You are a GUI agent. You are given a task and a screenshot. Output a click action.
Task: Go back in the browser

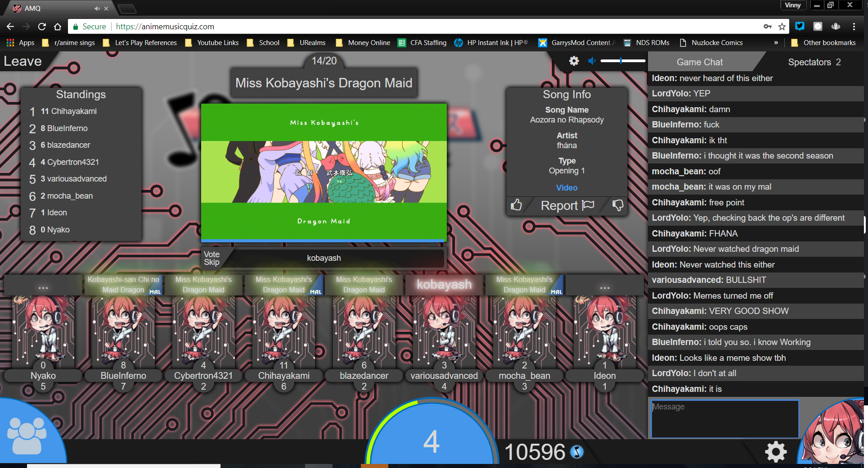pyautogui.click(x=10, y=27)
